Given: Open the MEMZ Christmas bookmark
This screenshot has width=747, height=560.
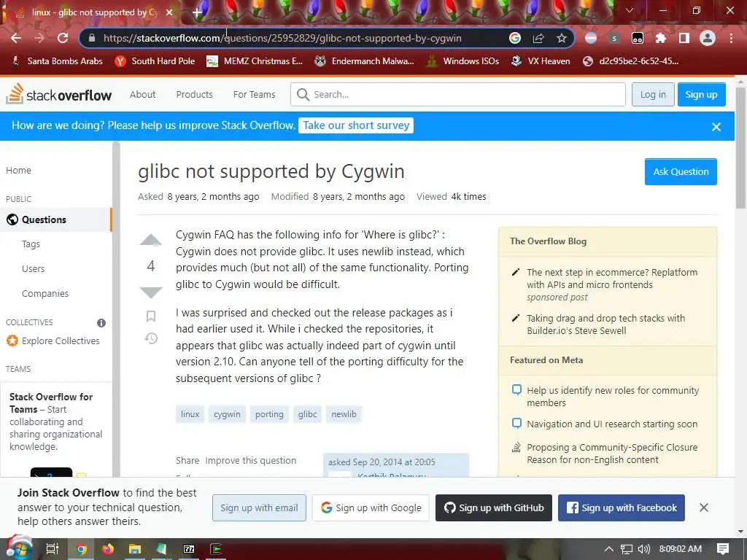Looking at the screenshot, I should coord(255,61).
